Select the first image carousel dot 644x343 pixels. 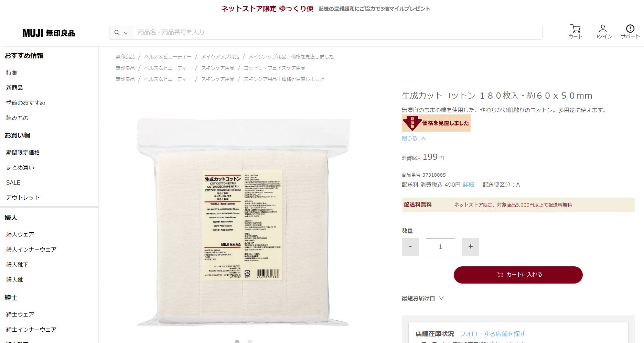(237, 341)
